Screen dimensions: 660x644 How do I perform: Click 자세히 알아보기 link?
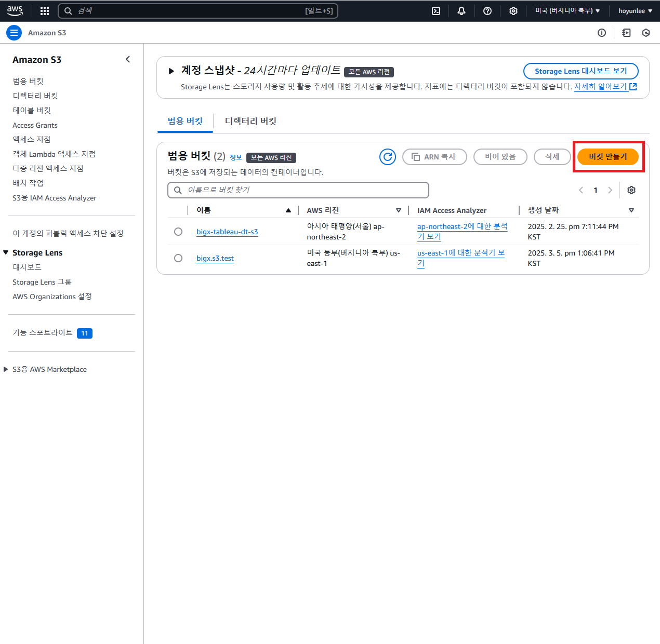[600, 87]
